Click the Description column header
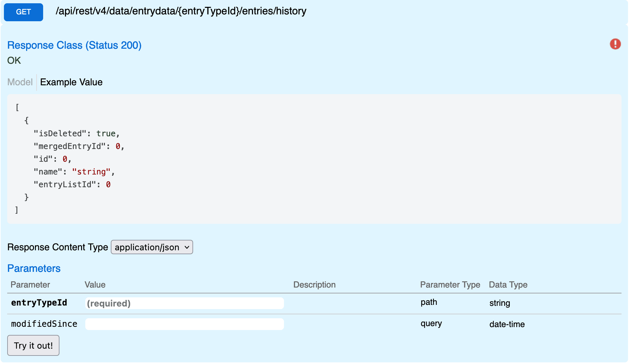The width and height of the screenshot is (630, 364). click(314, 285)
